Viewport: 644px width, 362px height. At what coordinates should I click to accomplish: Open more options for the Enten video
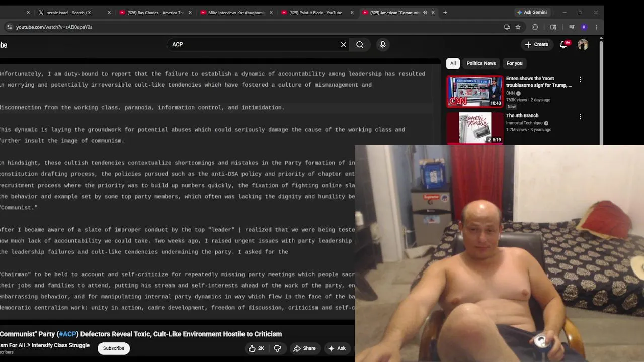pos(580,79)
